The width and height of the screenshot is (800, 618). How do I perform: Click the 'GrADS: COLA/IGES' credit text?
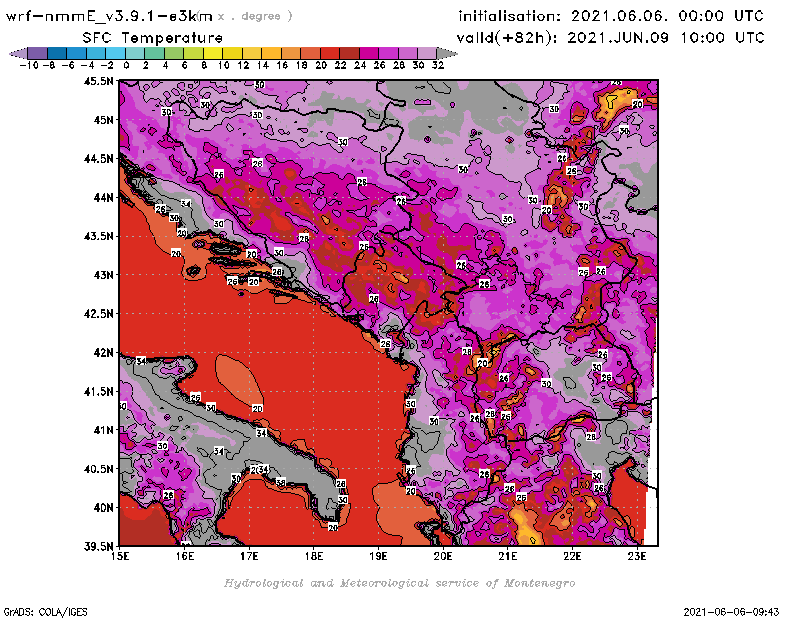46,612
